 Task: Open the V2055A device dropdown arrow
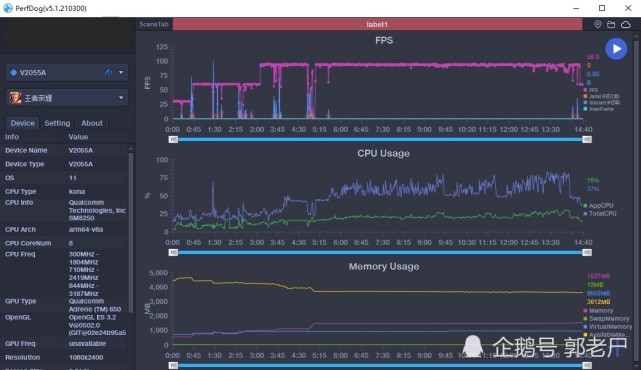pos(121,72)
